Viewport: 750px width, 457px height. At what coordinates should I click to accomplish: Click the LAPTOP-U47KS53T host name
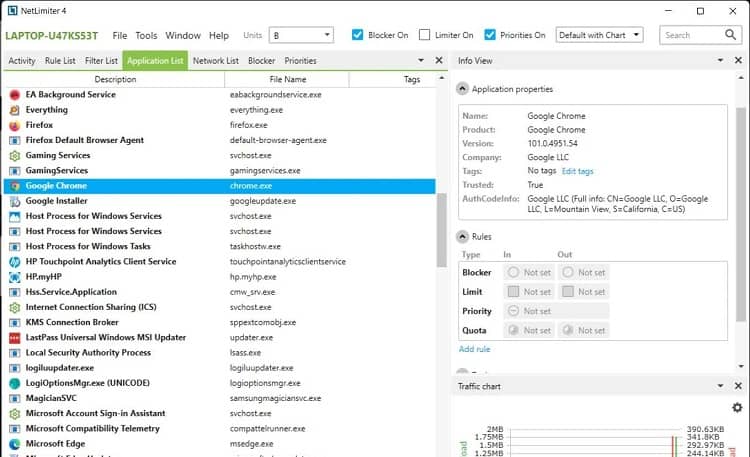coord(52,36)
